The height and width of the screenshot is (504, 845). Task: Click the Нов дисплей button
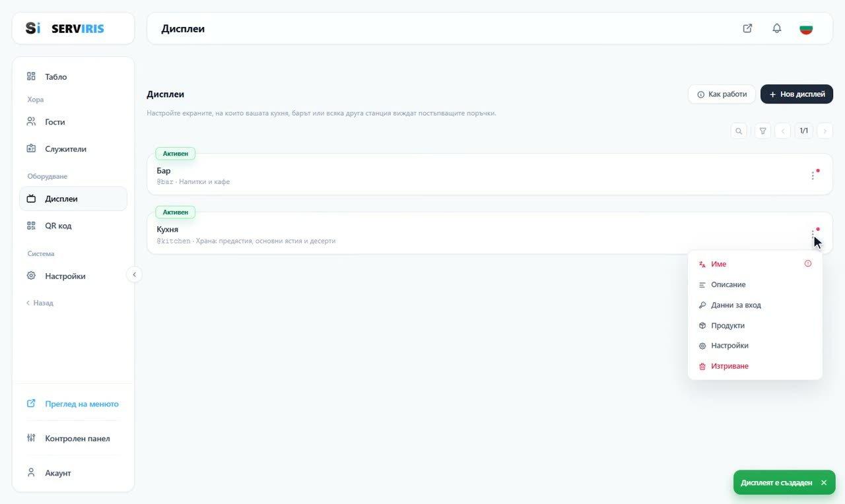[797, 94]
